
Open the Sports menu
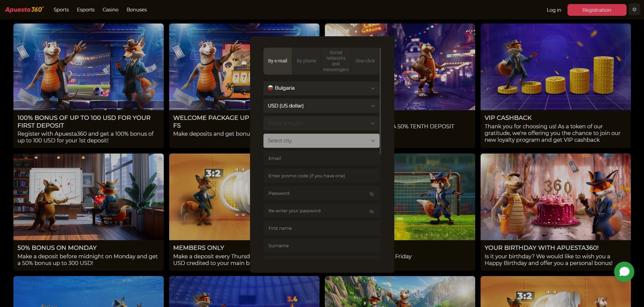(x=61, y=10)
